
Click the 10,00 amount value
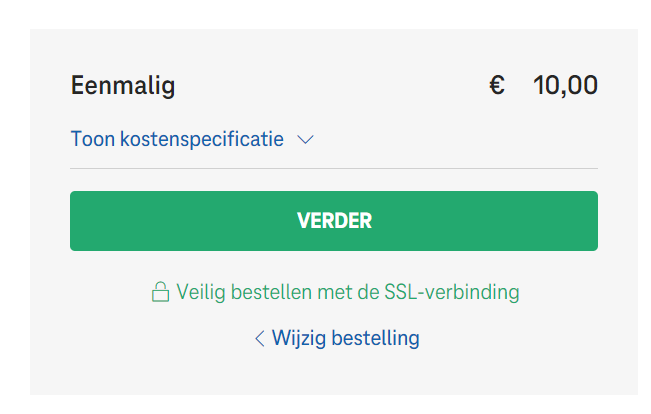(x=565, y=85)
